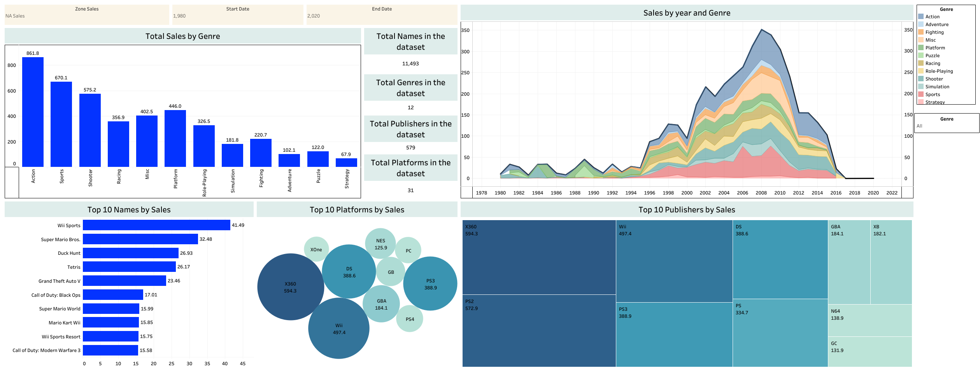Open the Zone Sales parameter dropdown
The width and height of the screenshot is (980, 373).
(86, 16)
